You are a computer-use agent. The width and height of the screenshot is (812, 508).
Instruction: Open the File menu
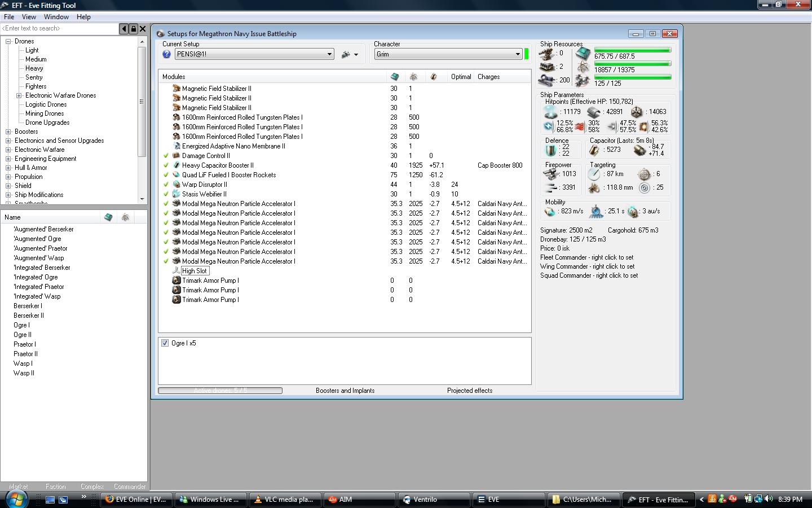pos(9,17)
